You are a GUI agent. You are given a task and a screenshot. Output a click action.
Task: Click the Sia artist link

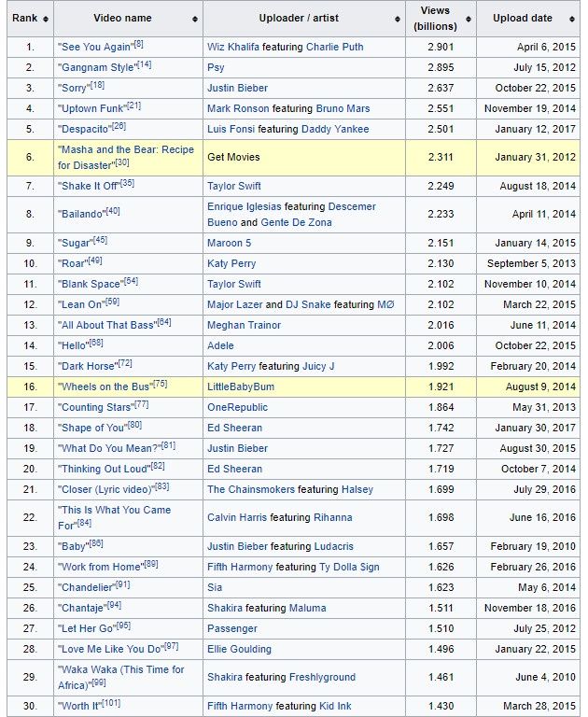click(x=215, y=588)
